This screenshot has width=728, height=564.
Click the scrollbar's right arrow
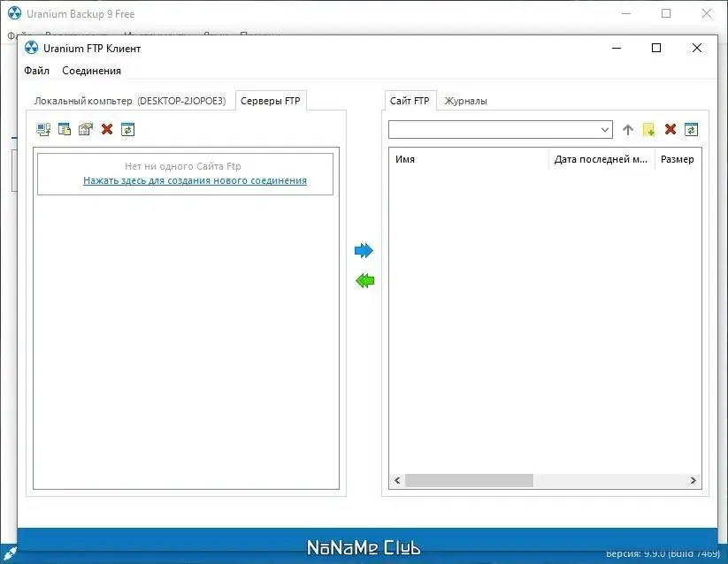[x=694, y=481]
